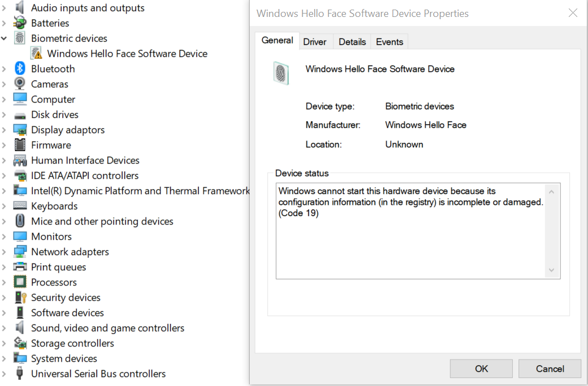Click the Cameras webcam icon
Screen dimensions: 588x386
pos(20,84)
